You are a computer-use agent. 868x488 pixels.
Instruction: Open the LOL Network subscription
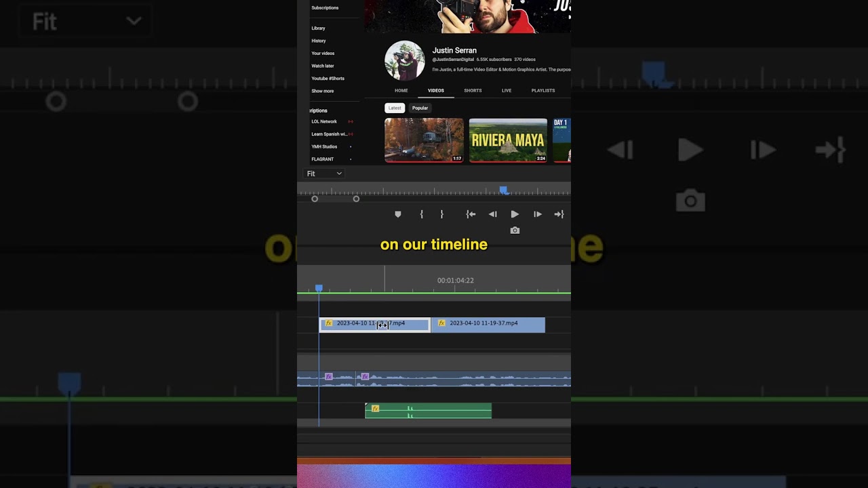click(x=324, y=121)
